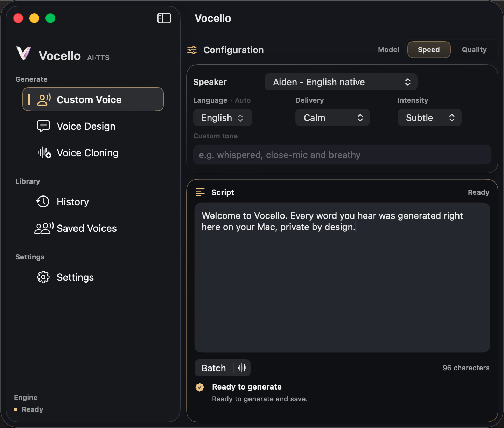Click the Saved Voices people icon

click(44, 228)
